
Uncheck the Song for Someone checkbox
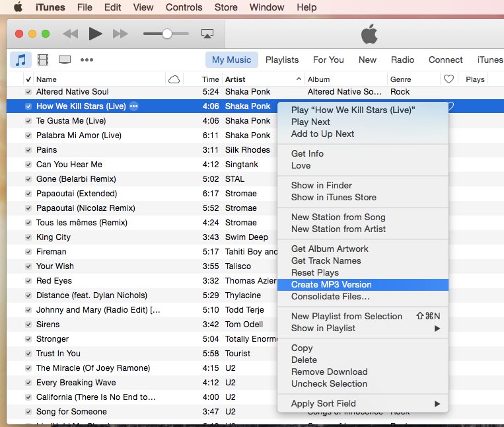coord(28,412)
